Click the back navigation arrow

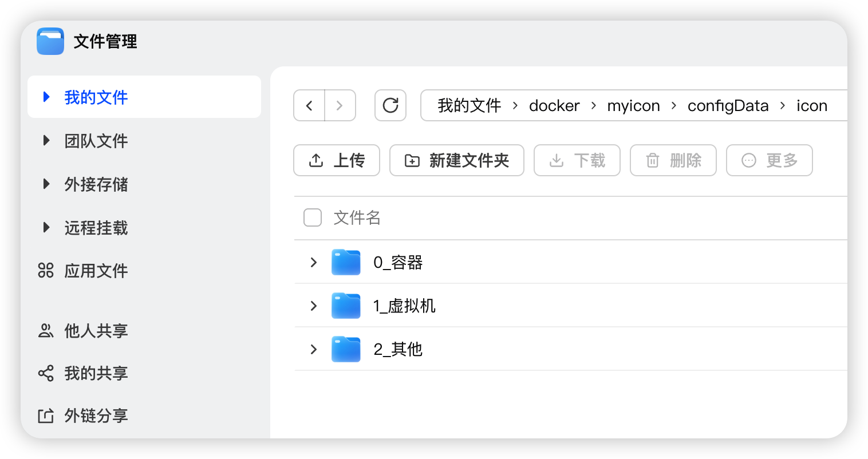309,106
